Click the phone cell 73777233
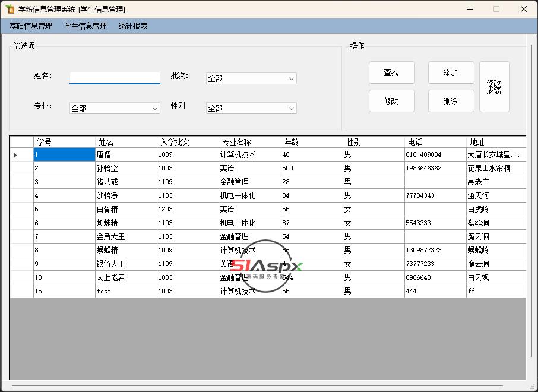 (x=435, y=264)
